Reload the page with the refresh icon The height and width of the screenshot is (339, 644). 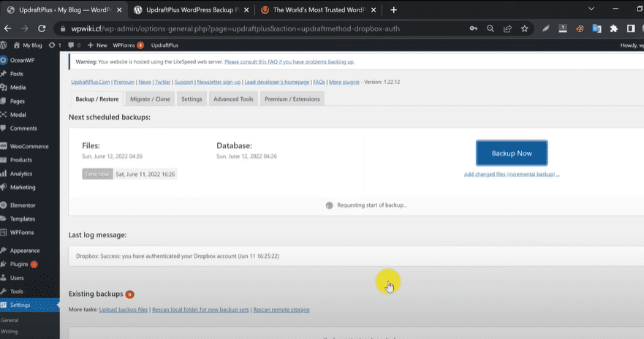click(42, 28)
